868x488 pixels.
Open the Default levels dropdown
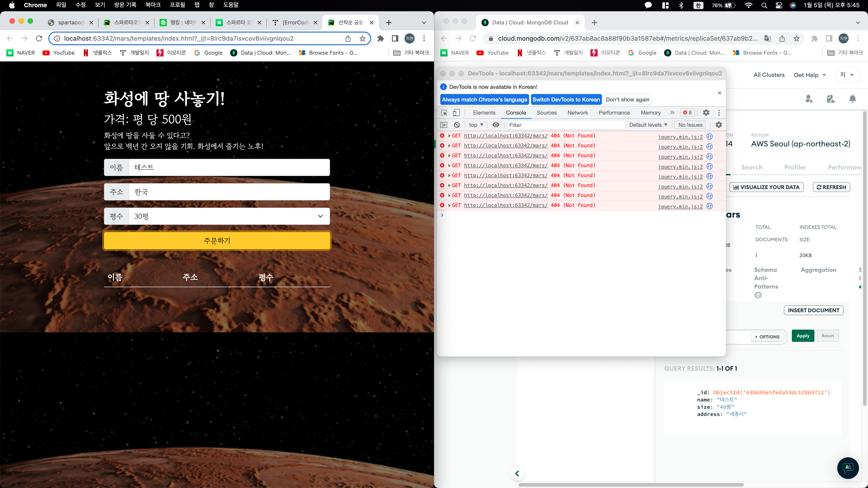tap(648, 125)
